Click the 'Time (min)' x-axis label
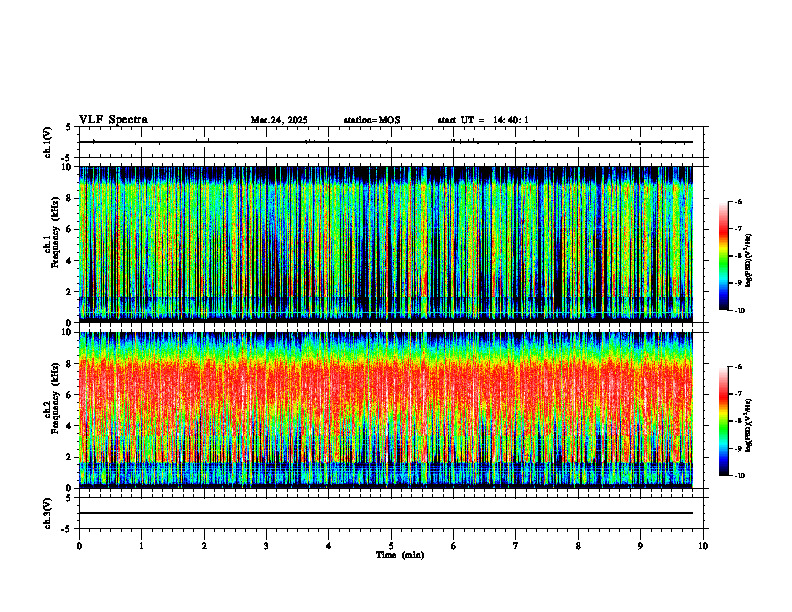The height and width of the screenshot is (612, 792). [x=400, y=555]
